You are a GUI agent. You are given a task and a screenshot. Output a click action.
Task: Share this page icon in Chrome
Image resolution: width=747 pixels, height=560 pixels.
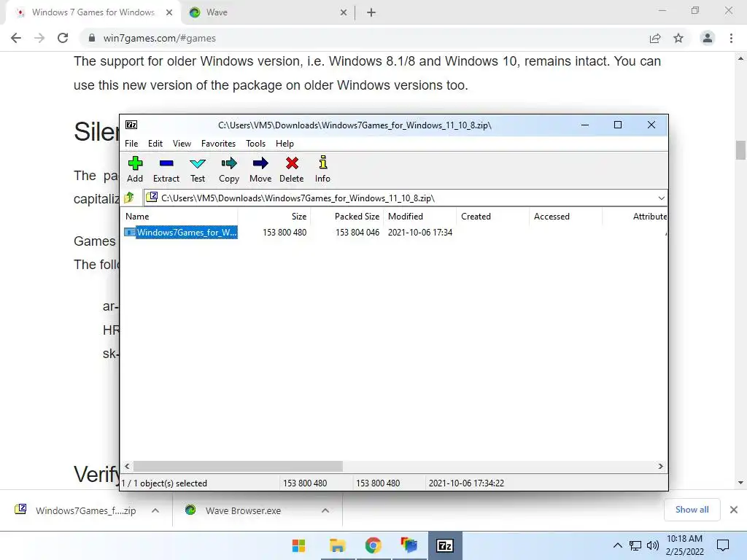655,38
